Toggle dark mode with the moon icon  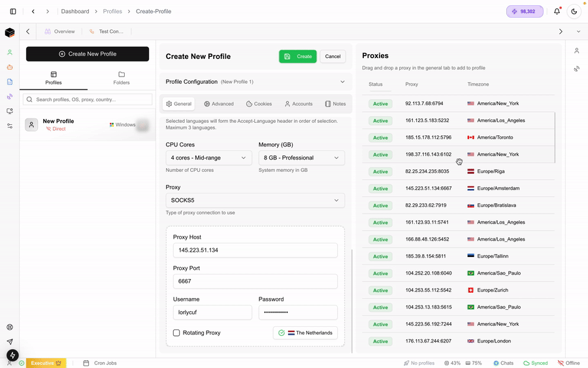[x=574, y=11]
